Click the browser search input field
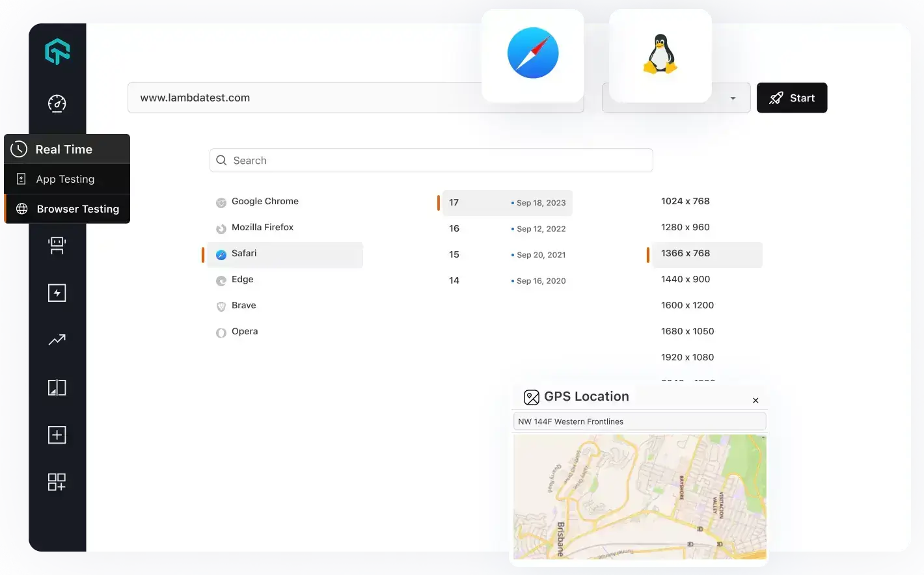Viewport: 924px width, 575px height. pyautogui.click(x=431, y=160)
